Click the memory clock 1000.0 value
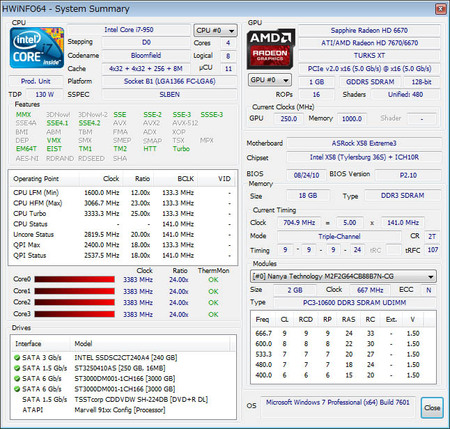Screen dimensions: 450x429 pos(352,119)
